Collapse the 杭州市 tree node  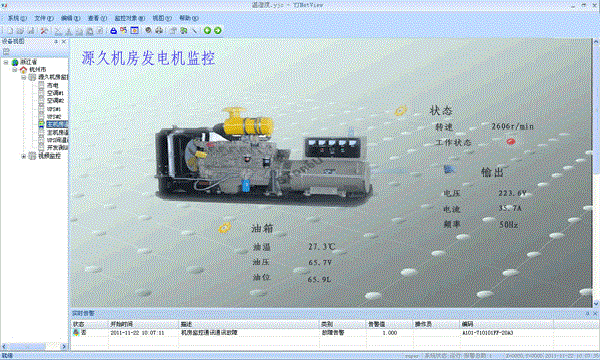tap(15, 70)
